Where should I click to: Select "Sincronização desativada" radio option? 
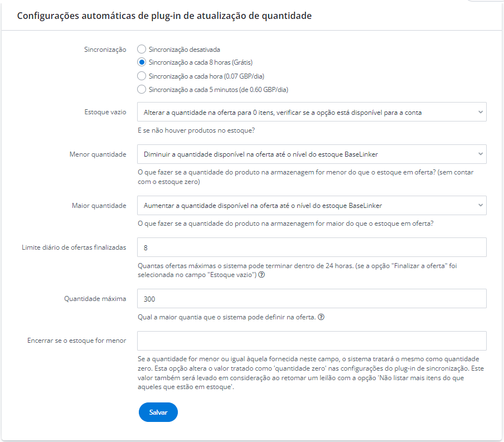(x=142, y=50)
